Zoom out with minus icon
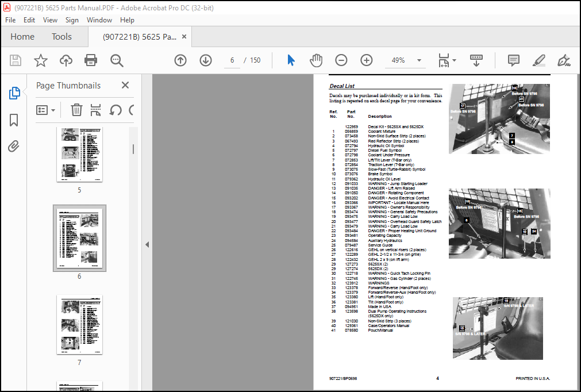The height and width of the screenshot is (392, 581). tap(341, 60)
